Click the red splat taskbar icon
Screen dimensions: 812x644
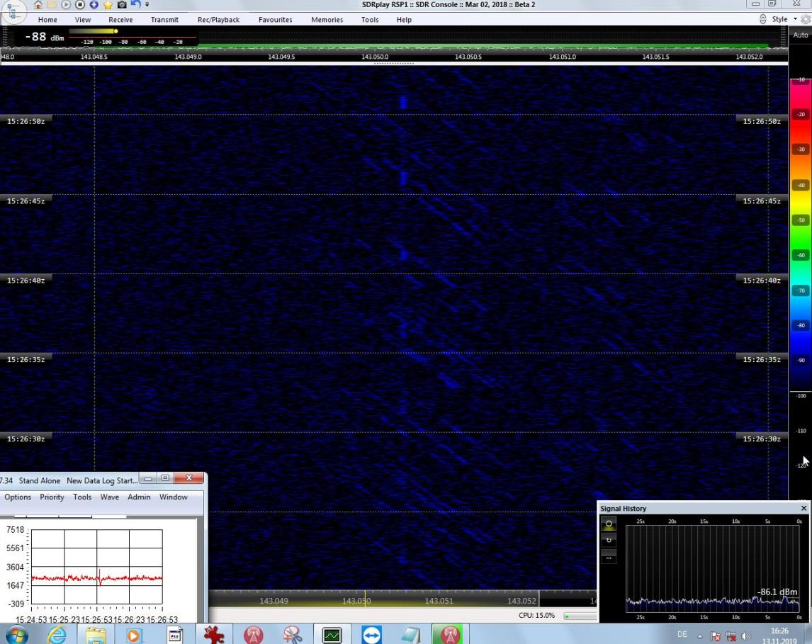click(x=213, y=635)
